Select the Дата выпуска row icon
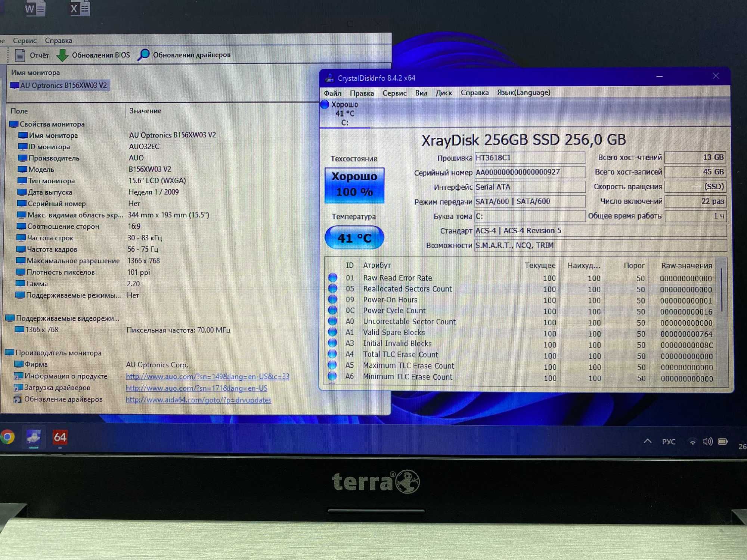Screen dimensions: 747x560 point(22,192)
